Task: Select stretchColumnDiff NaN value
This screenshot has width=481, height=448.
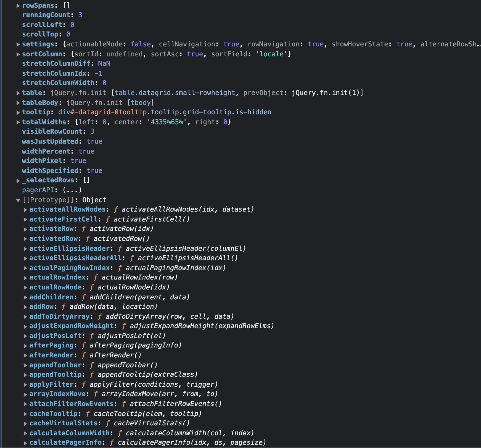Action: [104, 64]
